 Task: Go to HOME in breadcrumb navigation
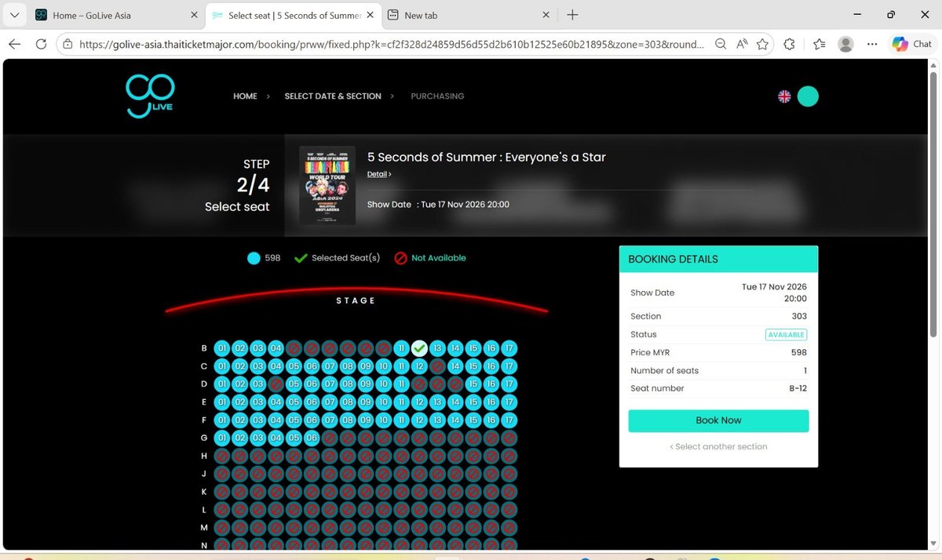tap(245, 96)
